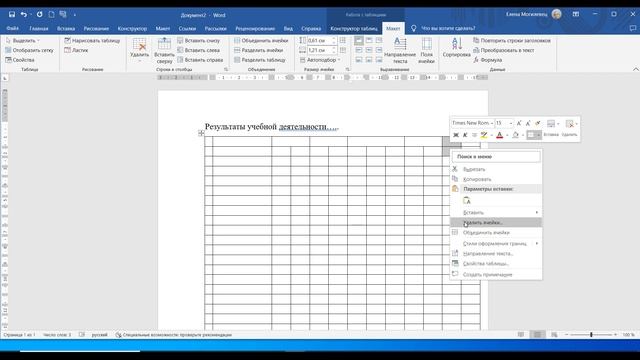
Task: Click the red font color button
Action: click(500, 135)
